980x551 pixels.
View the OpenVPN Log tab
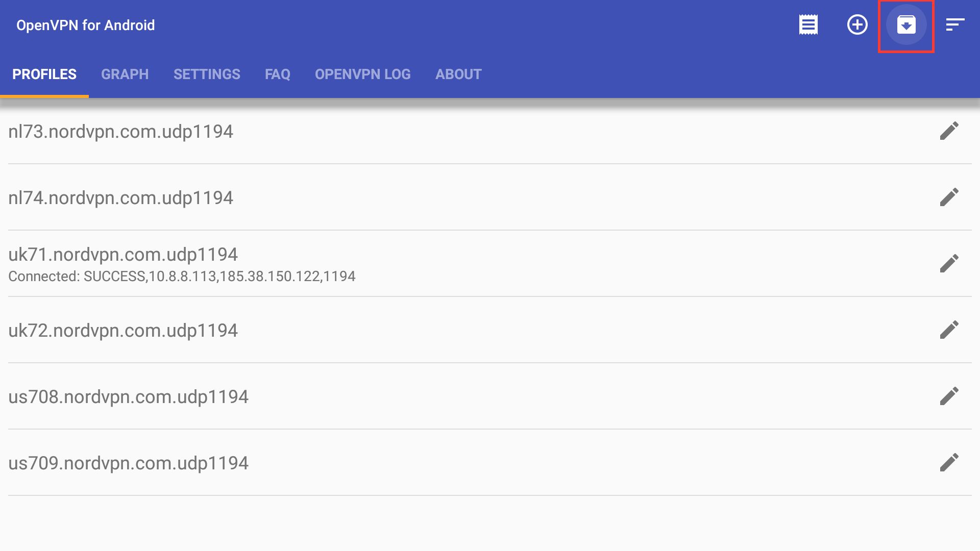click(363, 74)
